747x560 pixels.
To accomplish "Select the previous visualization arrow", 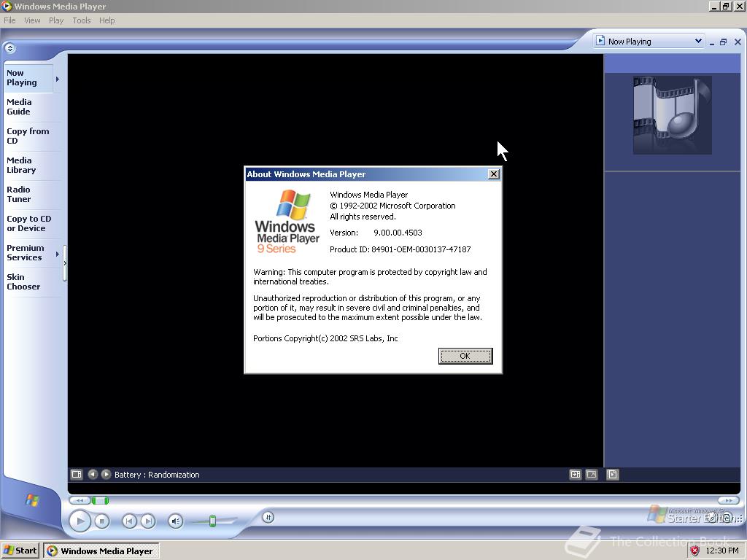I will pyautogui.click(x=93, y=474).
